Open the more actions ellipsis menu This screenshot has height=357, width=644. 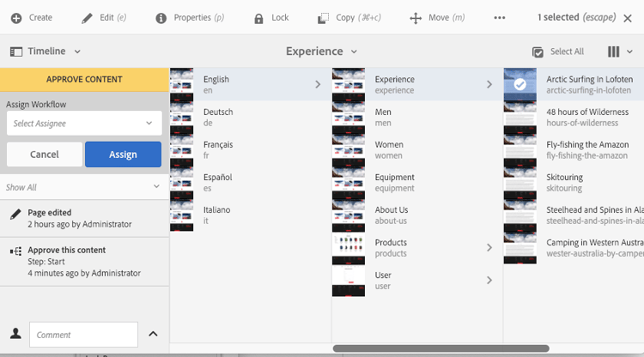(x=500, y=18)
